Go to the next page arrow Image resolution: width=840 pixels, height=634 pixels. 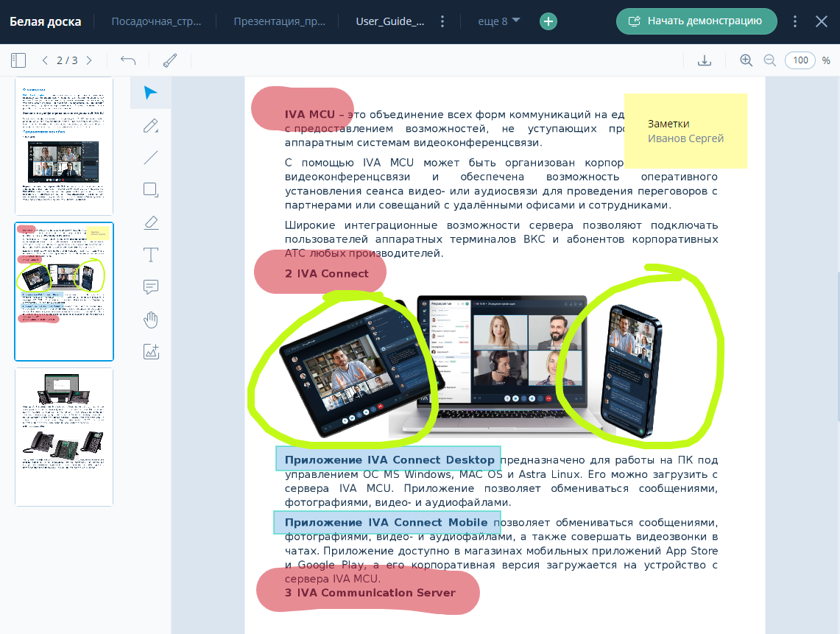point(89,60)
